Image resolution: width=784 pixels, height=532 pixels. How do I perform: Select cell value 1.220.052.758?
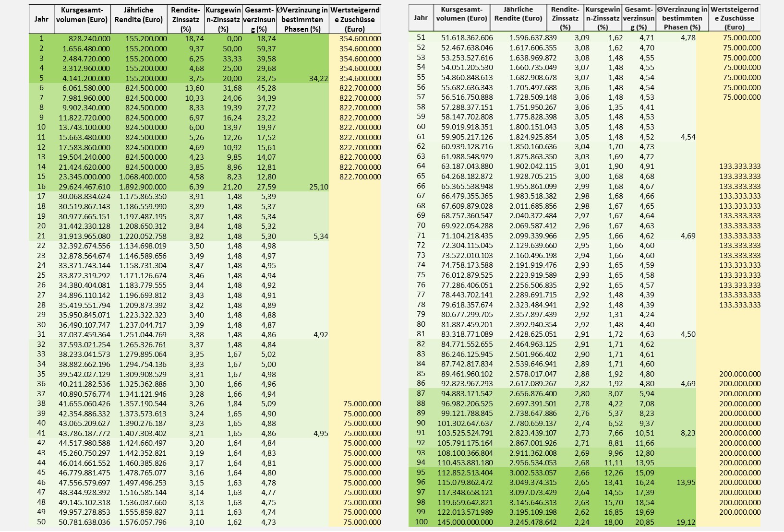point(143,236)
